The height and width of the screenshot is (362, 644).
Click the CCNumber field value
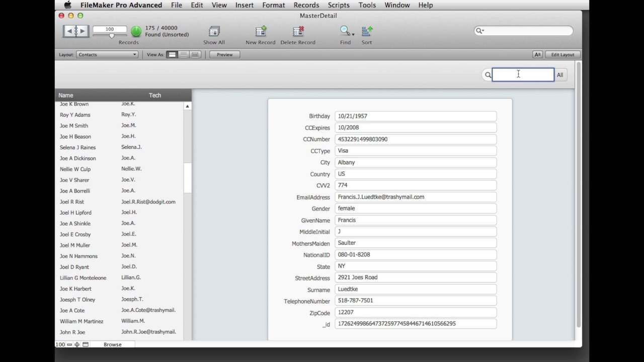tap(416, 139)
